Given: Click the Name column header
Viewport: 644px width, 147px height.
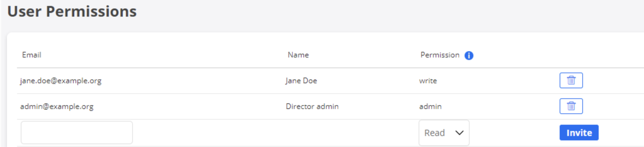Looking at the screenshot, I should (298, 55).
